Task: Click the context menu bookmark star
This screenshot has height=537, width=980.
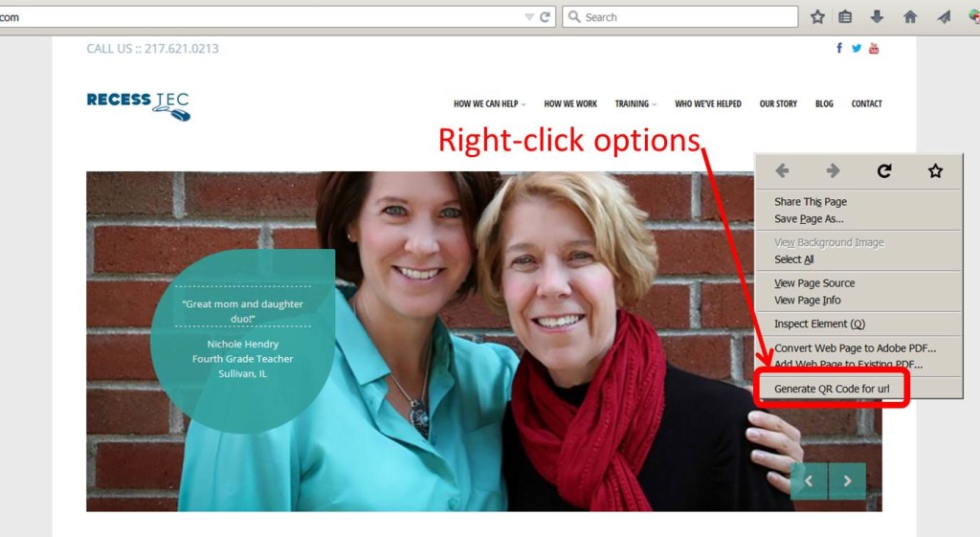Action: tap(935, 170)
